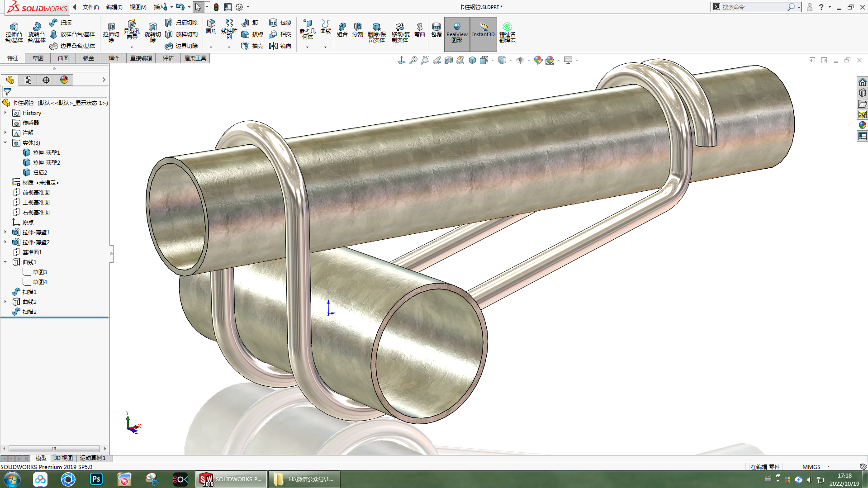This screenshot has width=868, height=488.
Task: Open the DisplayManager appearance tab
Action: (64, 80)
